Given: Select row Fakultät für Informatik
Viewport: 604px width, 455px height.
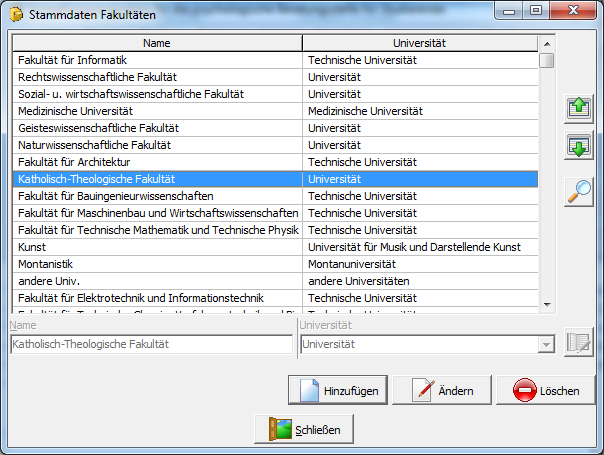Looking at the screenshot, I should pos(275,60).
